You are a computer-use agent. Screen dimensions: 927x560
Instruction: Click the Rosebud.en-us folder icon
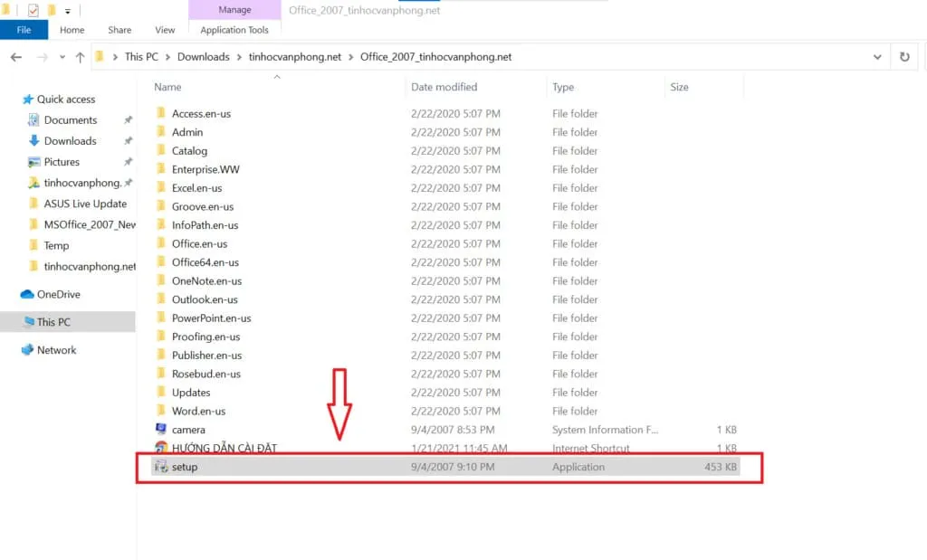tap(161, 374)
